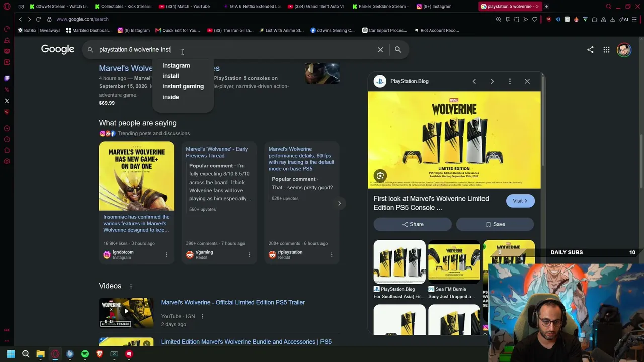Switch to the Match - YouTube tab
Viewport: 644px width, 362px height.
[187, 7]
